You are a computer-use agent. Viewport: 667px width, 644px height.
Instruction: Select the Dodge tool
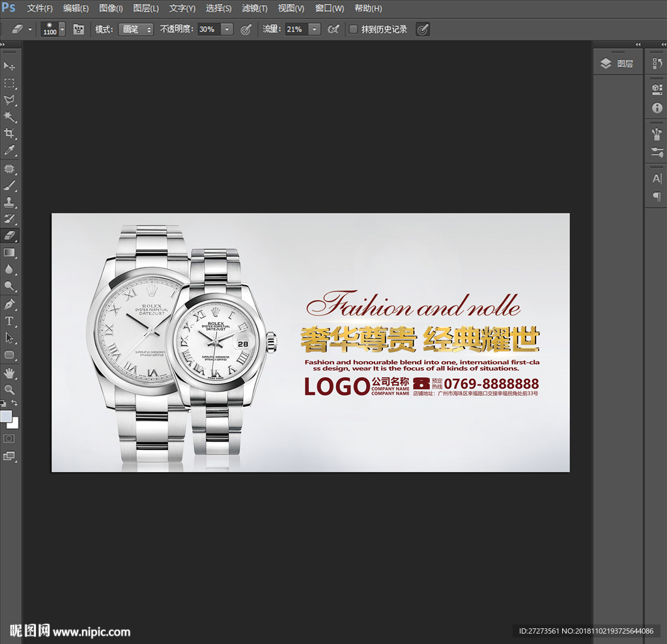[x=9, y=286]
